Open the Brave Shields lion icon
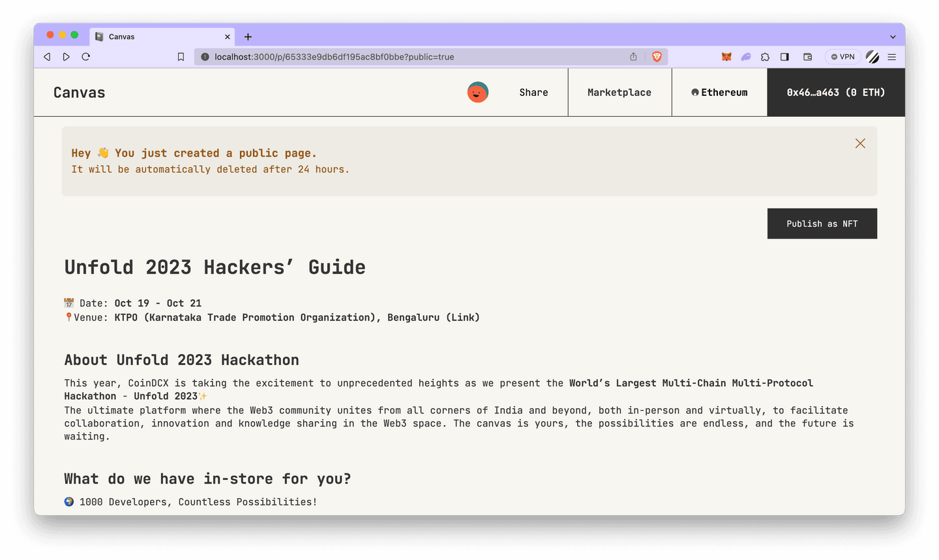 pos(657,57)
